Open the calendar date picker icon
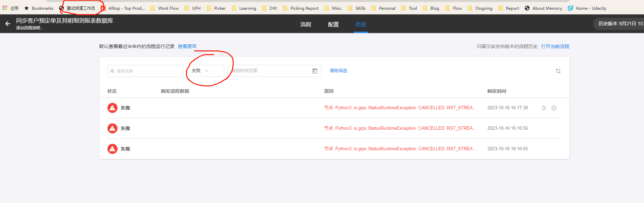 (315, 71)
